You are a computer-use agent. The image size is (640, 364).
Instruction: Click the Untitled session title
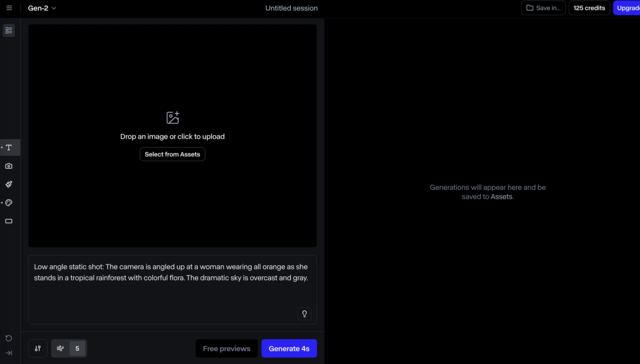pyautogui.click(x=291, y=8)
